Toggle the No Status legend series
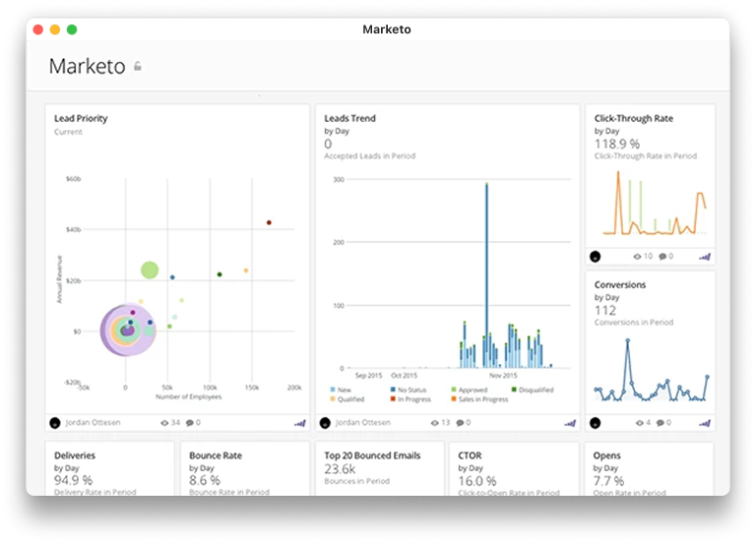The height and width of the screenshot is (543, 756). pyautogui.click(x=408, y=390)
